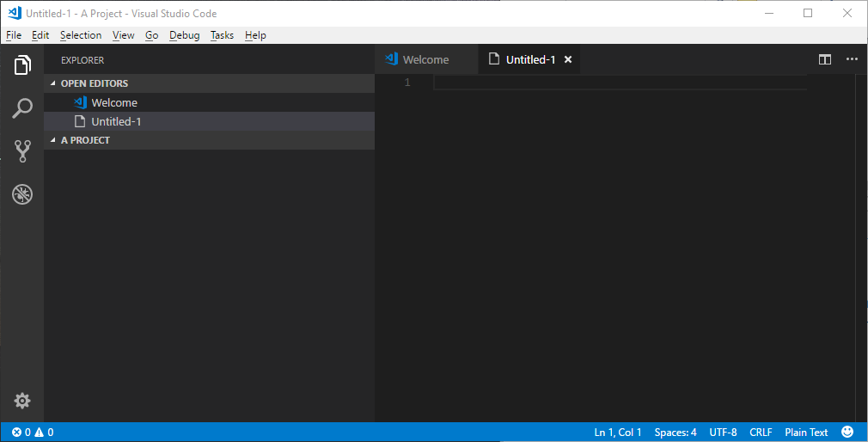Change line endings via CRLF

[x=761, y=432]
